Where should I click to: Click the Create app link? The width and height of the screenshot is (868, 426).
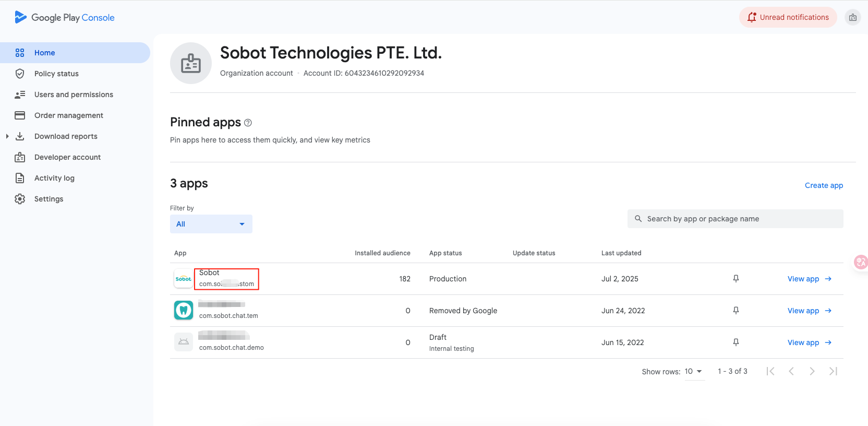[x=824, y=185]
